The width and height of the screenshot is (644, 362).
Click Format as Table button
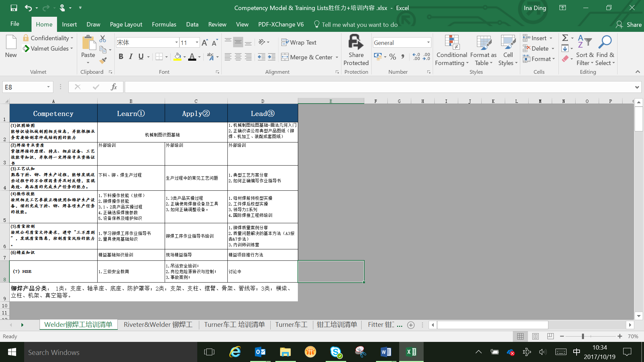coord(483,50)
